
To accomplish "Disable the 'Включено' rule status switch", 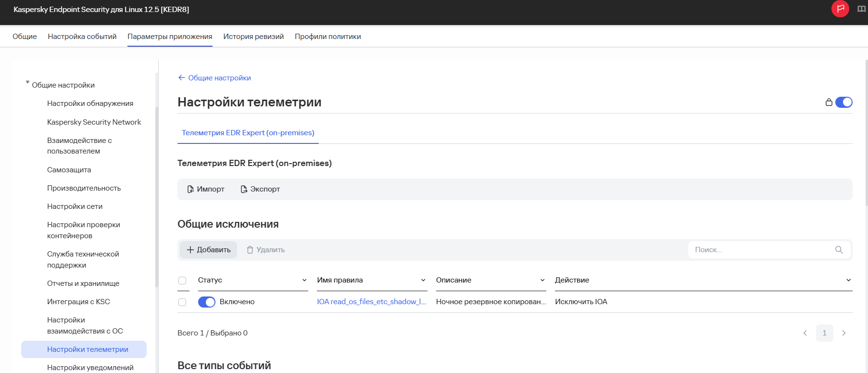I will click(x=207, y=302).
